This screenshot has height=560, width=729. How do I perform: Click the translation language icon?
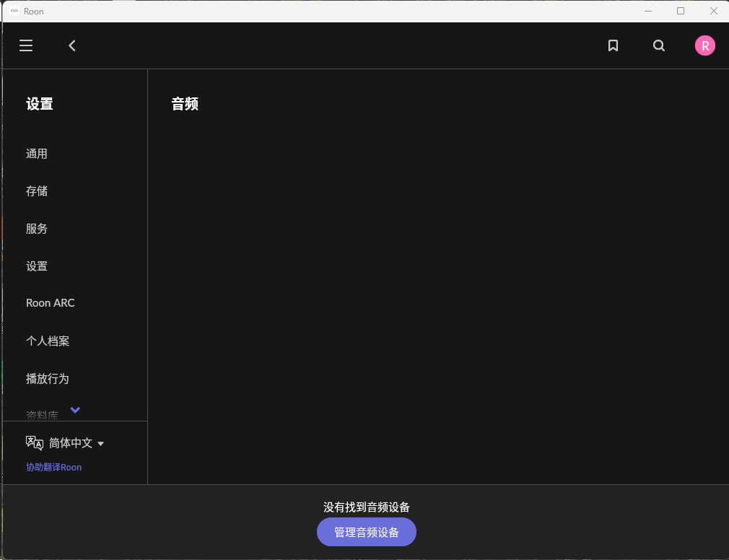point(34,442)
